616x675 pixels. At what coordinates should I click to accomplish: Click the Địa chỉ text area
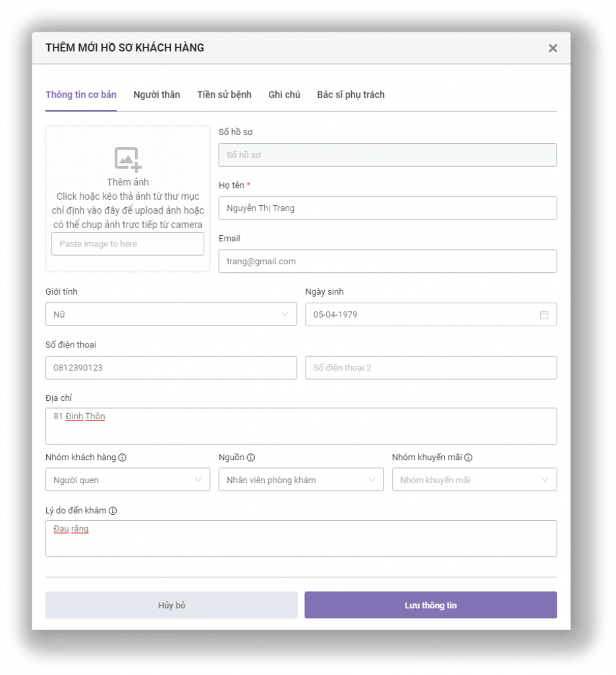pos(301,426)
